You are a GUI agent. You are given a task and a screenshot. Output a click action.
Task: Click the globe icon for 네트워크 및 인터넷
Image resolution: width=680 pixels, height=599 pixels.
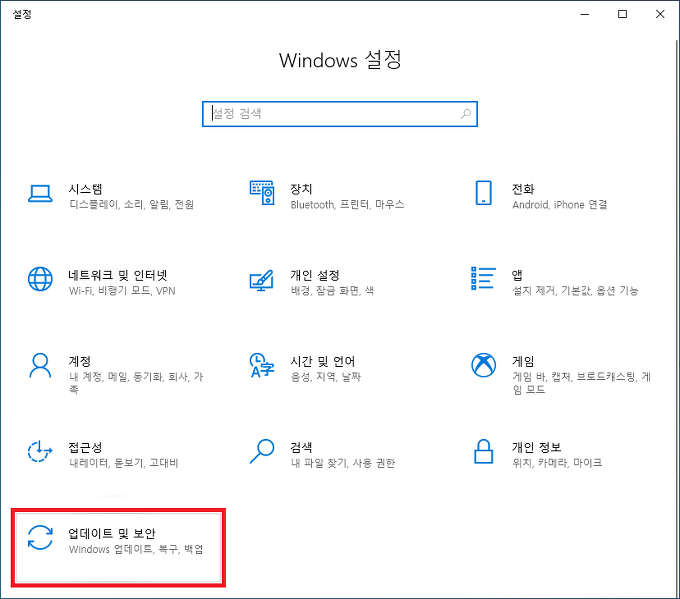coord(40,279)
